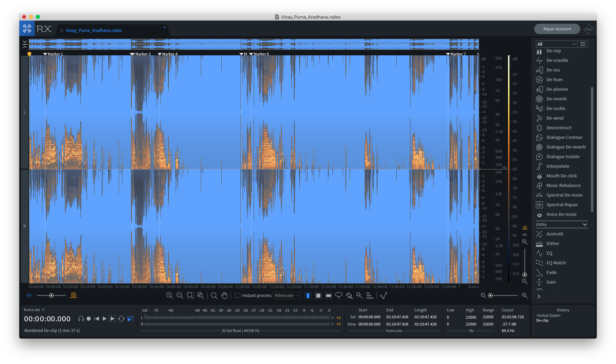616x364 pixels.
Task: Activate the Hand panning tool
Action: click(x=224, y=295)
